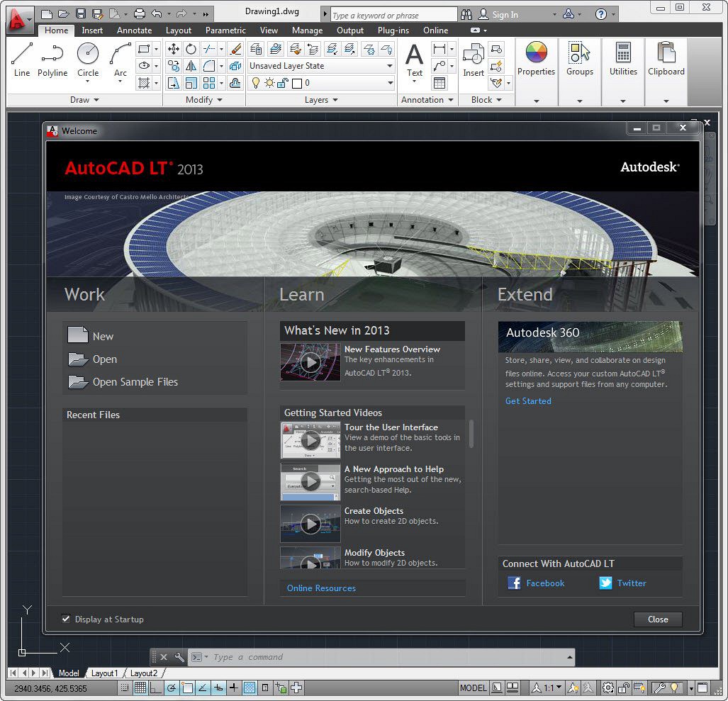Viewport: 728px width, 701px height.
Task: Click the Move tool in Modify panel
Action: (x=173, y=49)
